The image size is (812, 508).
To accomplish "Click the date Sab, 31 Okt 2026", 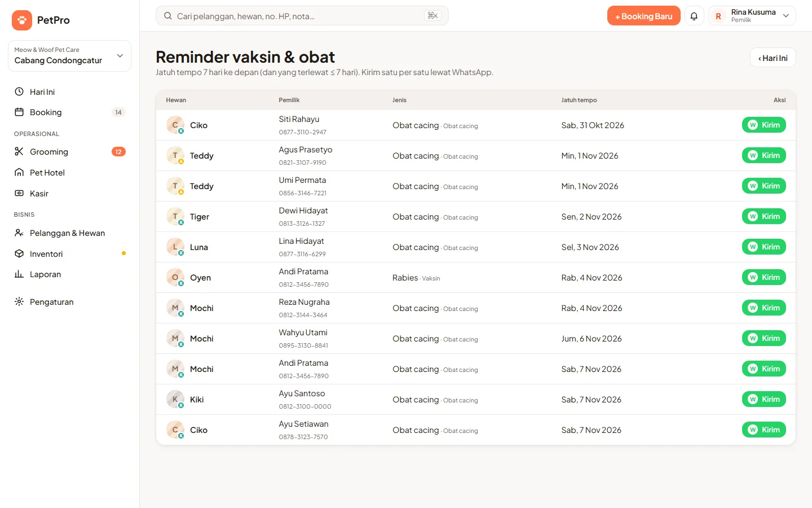I will pos(593,125).
